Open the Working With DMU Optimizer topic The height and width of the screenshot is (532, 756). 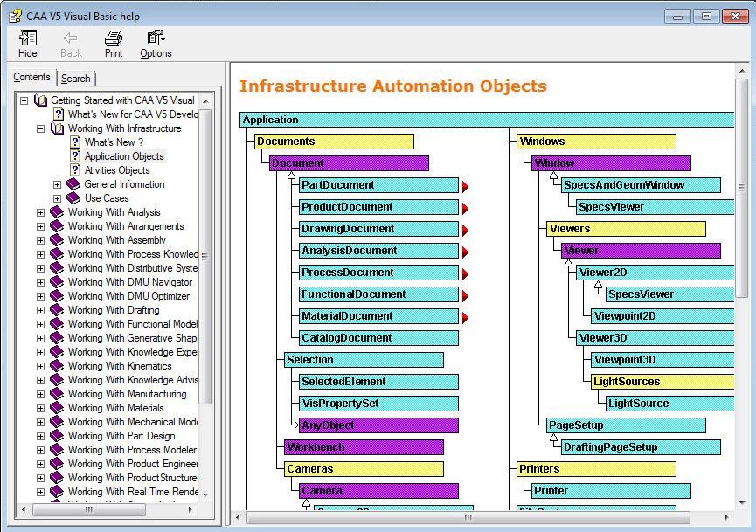click(128, 296)
